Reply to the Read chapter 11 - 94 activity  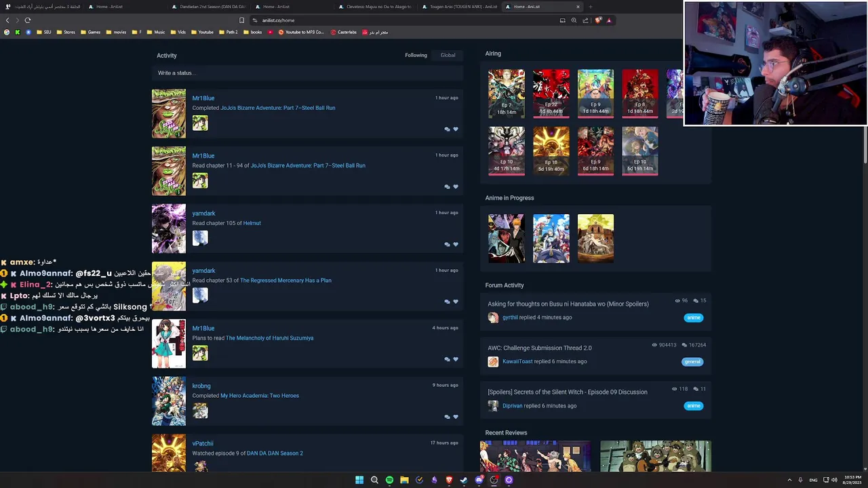point(447,186)
